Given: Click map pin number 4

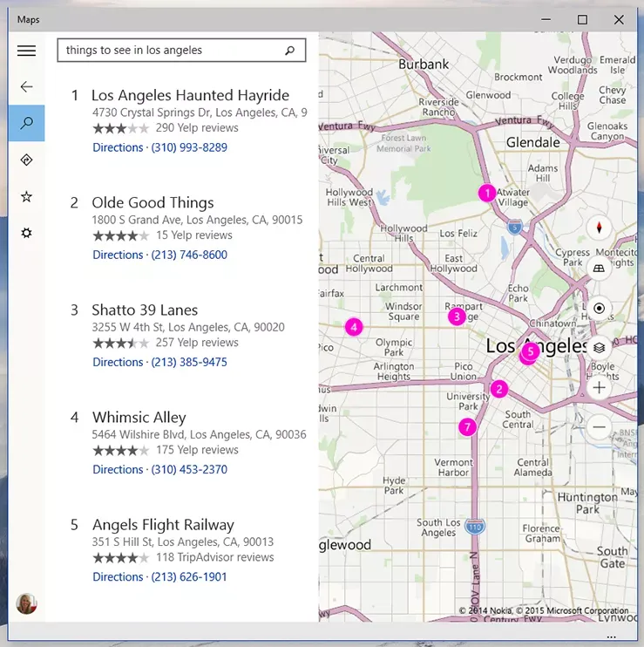Looking at the screenshot, I should pyautogui.click(x=354, y=327).
